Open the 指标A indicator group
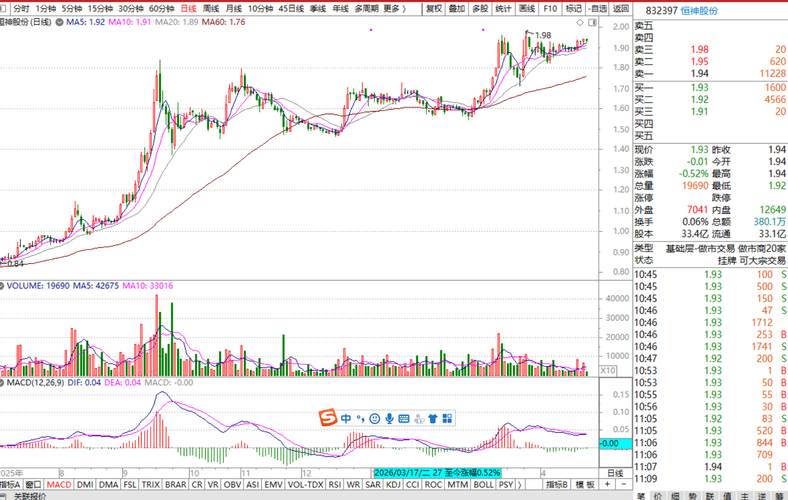The height and width of the screenshot is (500, 788). click(x=10, y=485)
